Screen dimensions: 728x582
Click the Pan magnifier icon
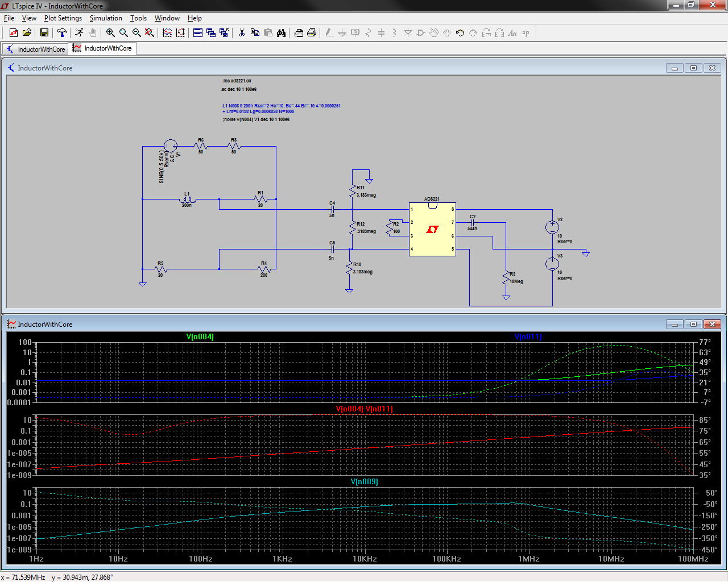123,33
